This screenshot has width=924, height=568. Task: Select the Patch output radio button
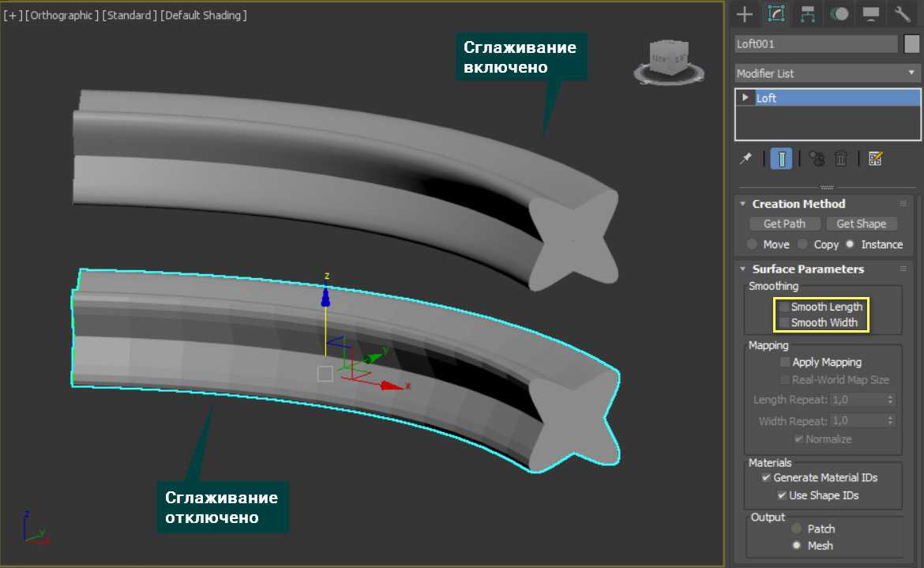tap(797, 529)
